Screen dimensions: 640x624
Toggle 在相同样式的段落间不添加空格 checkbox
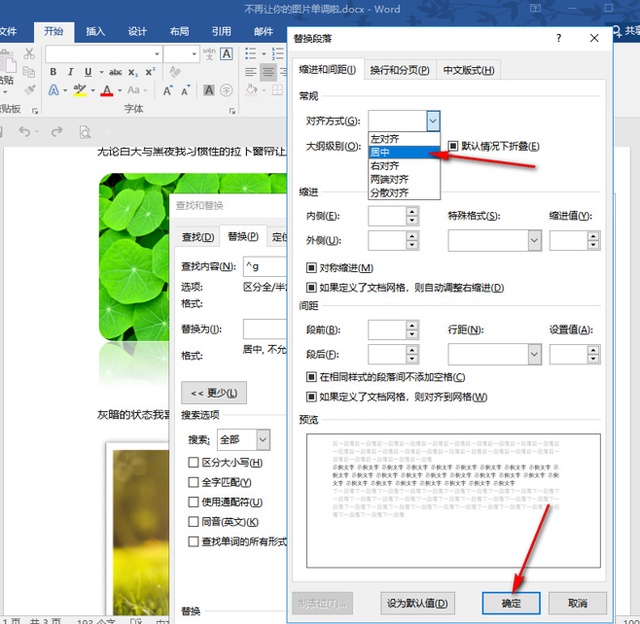(311, 377)
